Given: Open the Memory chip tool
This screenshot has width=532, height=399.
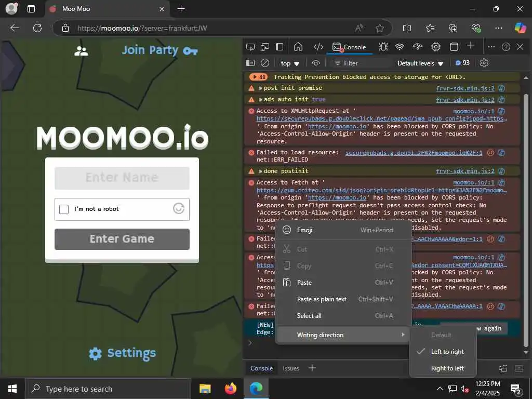Looking at the screenshot, I should [x=436, y=47].
